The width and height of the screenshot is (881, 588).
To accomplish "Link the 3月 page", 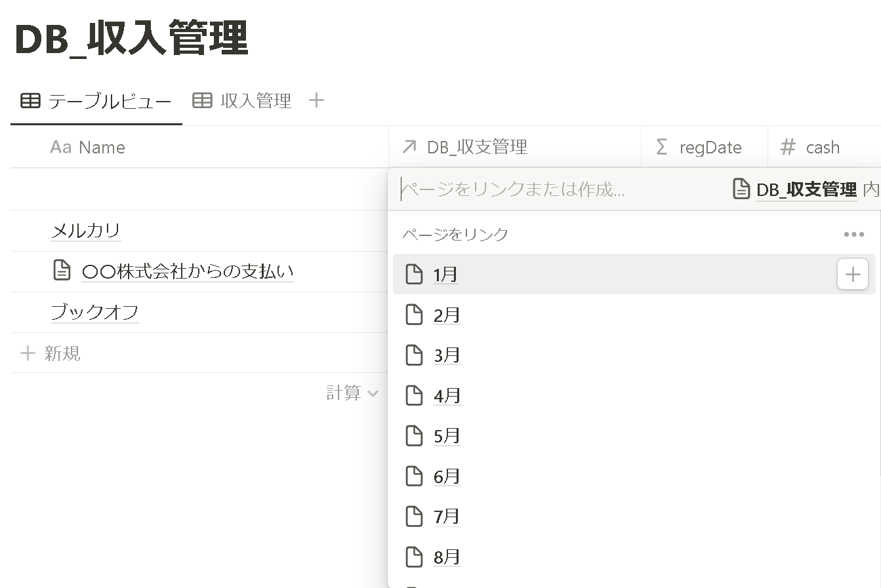I will [447, 355].
